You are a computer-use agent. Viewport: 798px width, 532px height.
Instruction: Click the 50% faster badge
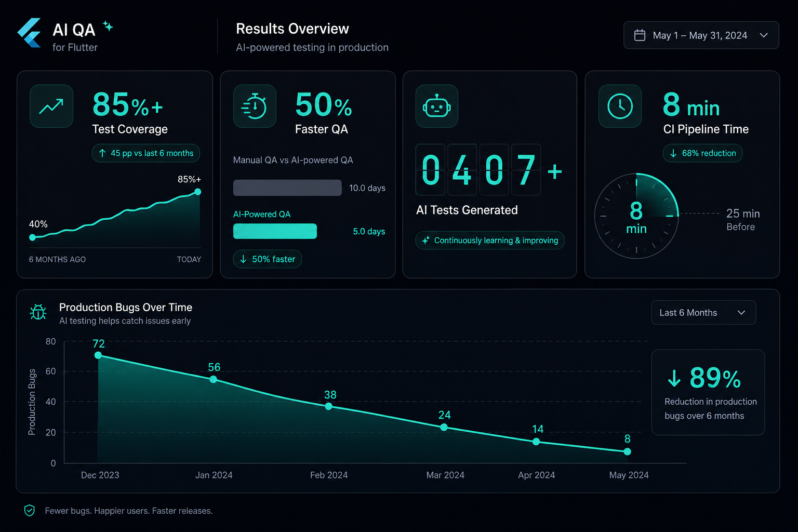tap(268, 259)
